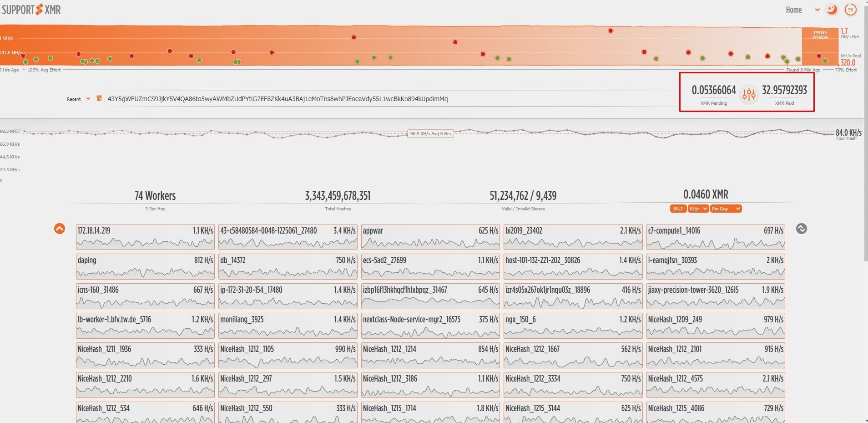Select the red block dot inside PPLNS Window
This screenshot has width=868, height=423.
(x=819, y=56)
